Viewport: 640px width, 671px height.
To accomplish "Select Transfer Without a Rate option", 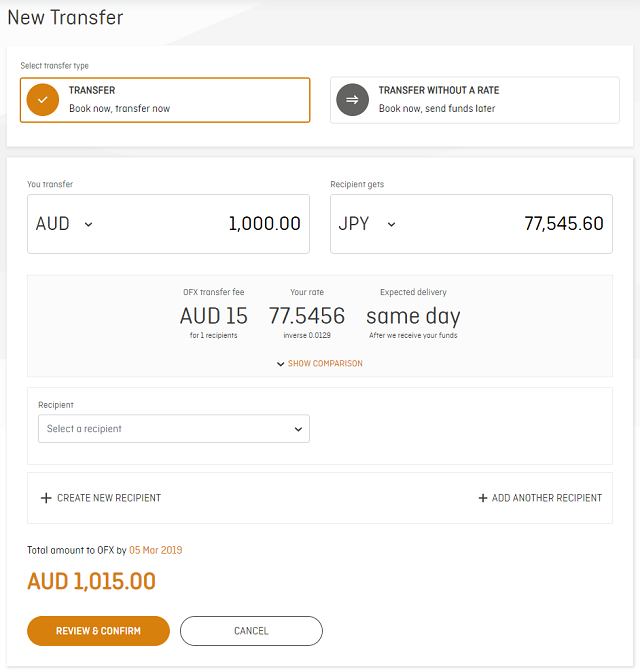I will click(475, 100).
